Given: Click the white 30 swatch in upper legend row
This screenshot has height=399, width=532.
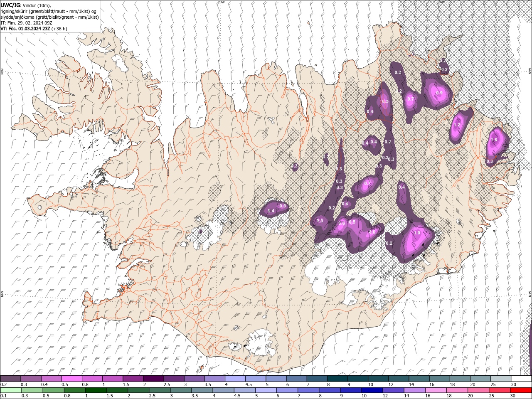Looking at the screenshot, I should [521, 379].
